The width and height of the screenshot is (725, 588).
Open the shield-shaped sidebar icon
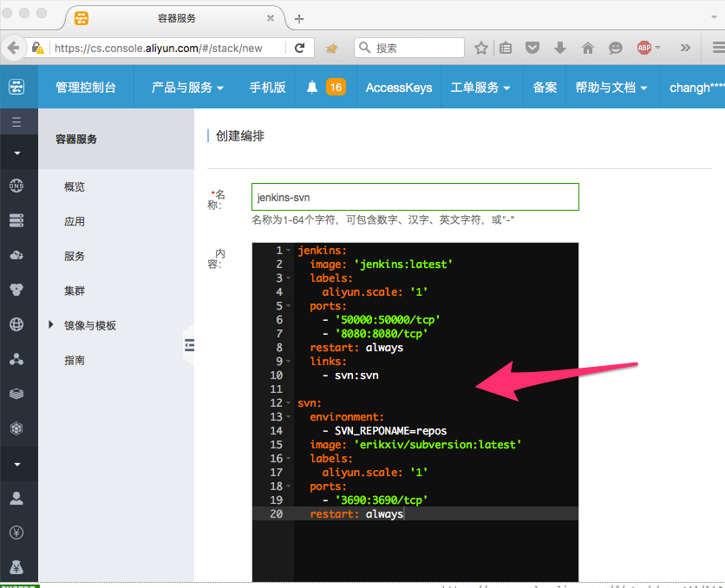[x=16, y=290]
